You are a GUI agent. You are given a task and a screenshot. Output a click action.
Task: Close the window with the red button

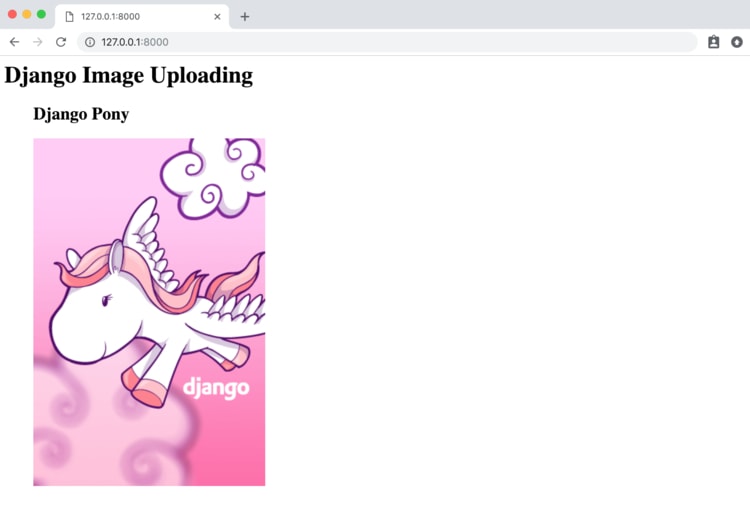12,14
